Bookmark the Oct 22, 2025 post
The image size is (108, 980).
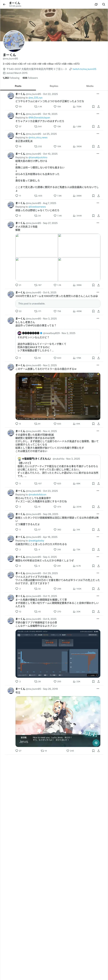93,106
